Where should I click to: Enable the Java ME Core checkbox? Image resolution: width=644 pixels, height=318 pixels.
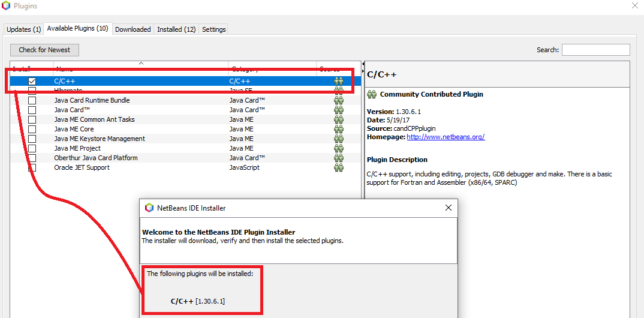pos(32,130)
